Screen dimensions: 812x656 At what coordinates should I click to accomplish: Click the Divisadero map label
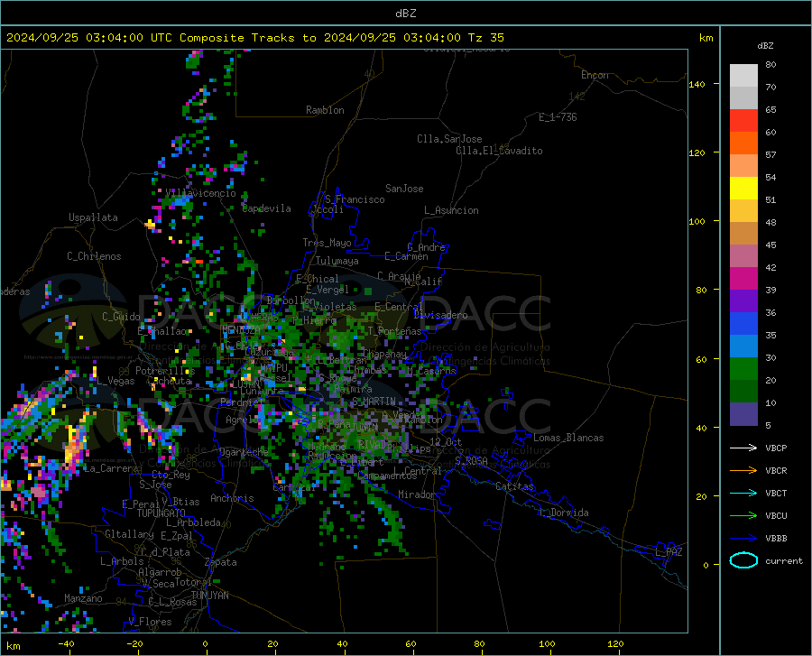(x=440, y=315)
